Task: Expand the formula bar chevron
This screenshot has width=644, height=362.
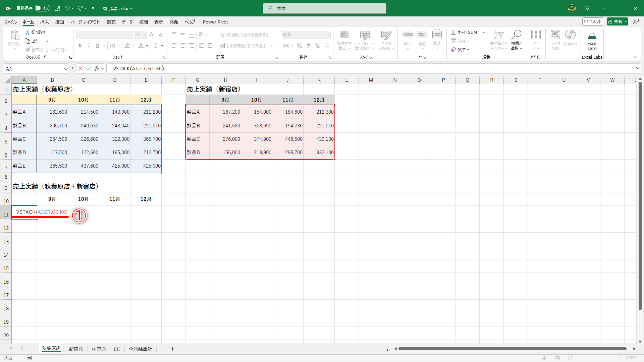Action: click(638, 68)
